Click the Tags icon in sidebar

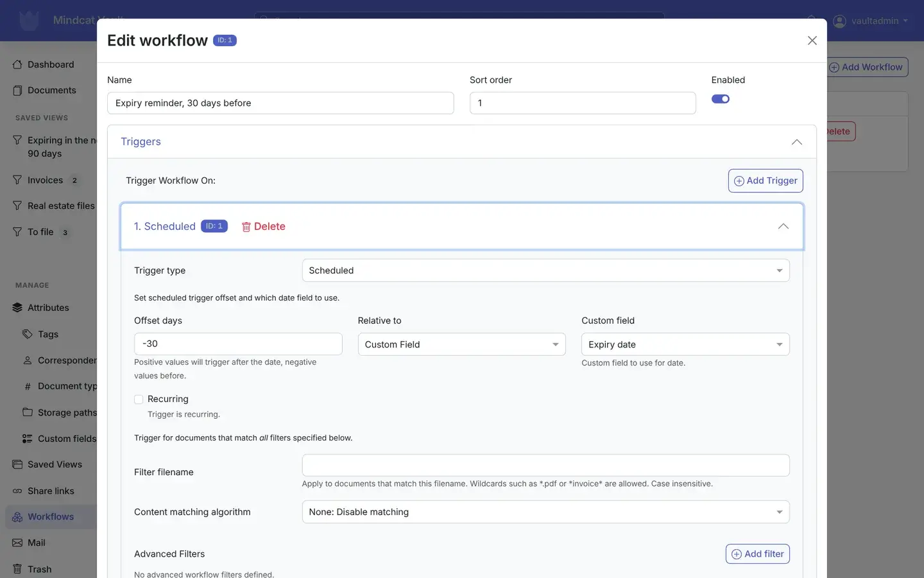[x=28, y=334]
